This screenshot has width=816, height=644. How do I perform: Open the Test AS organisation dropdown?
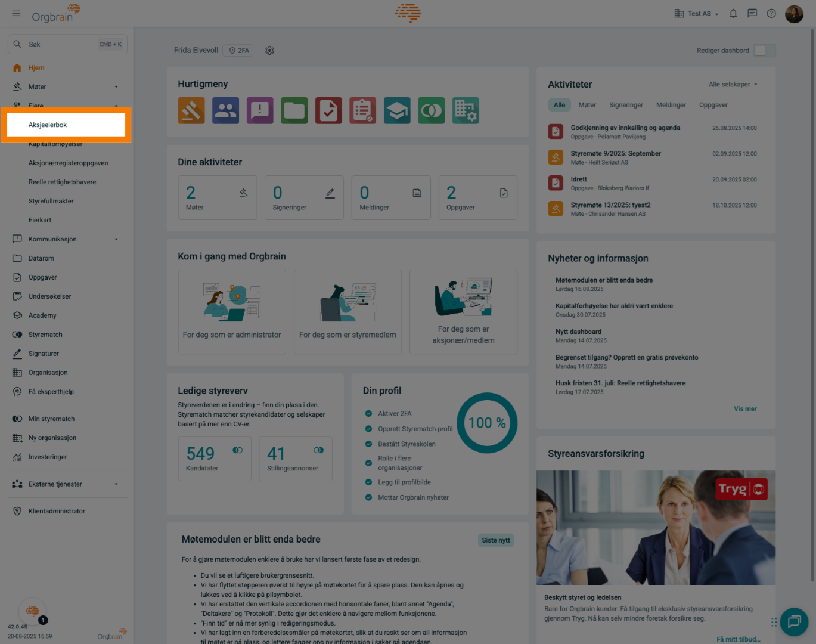[x=696, y=13]
